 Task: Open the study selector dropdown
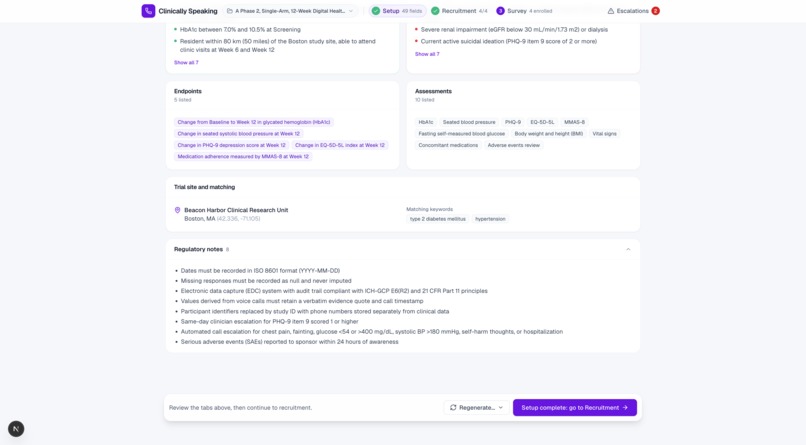click(x=290, y=11)
